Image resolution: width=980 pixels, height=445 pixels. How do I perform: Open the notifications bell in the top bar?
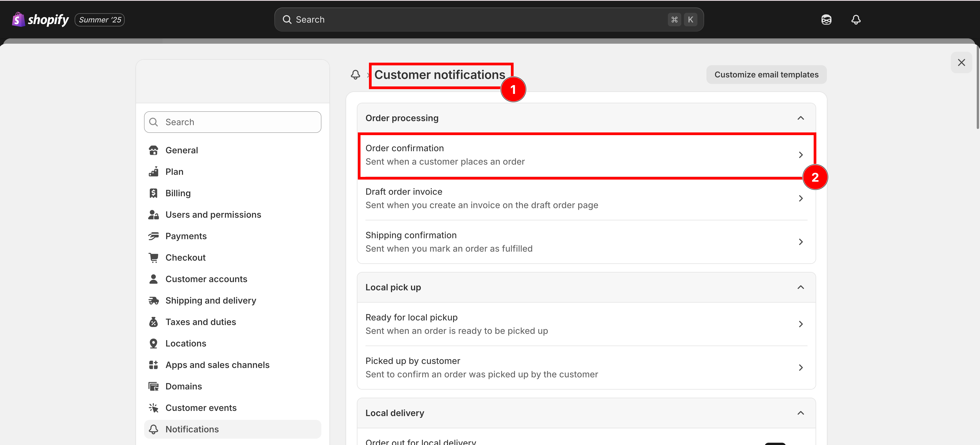coord(856,19)
